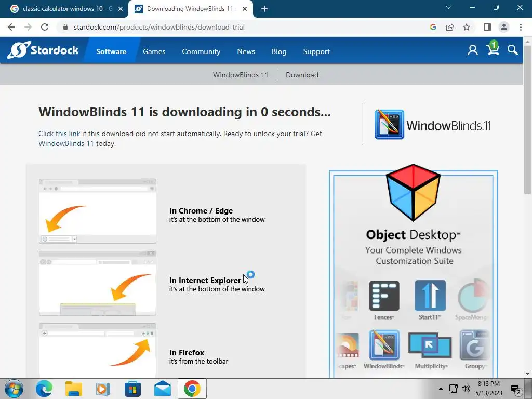Image resolution: width=532 pixels, height=399 pixels.
Task: Toggle the browser side panel icon
Action: [487, 27]
